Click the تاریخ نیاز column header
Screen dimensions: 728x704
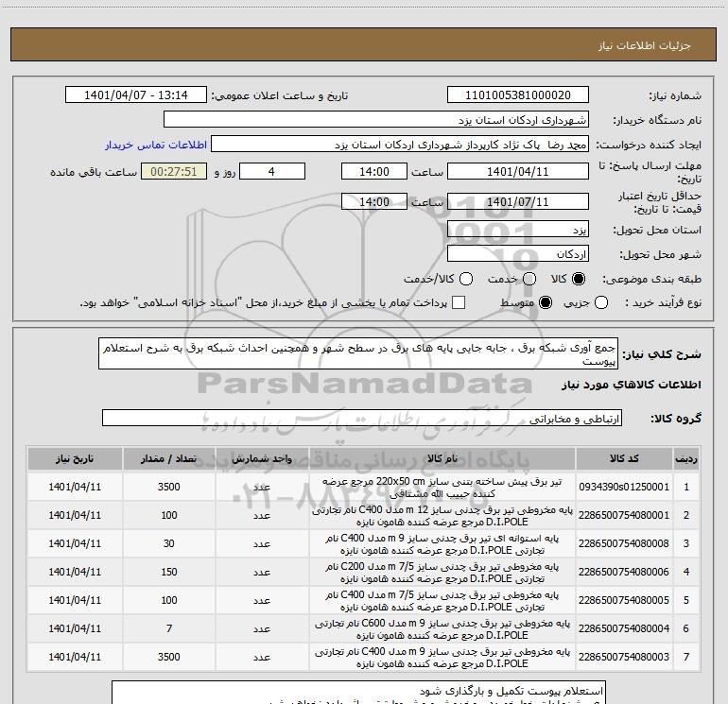[75, 458]
